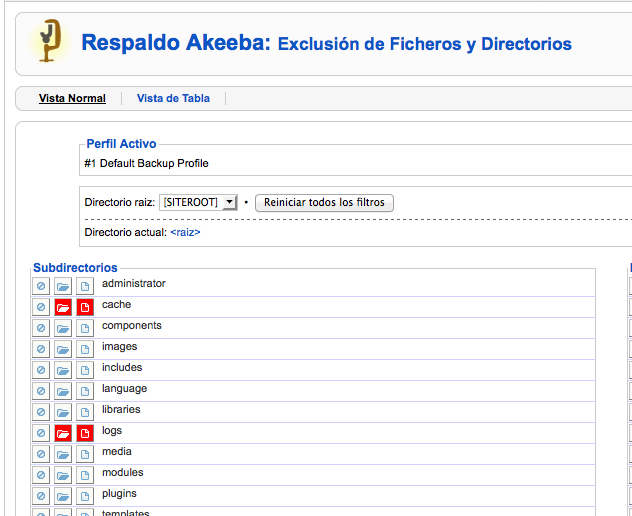Viewport: 632px width, 516px height.
Task: Toggle exclude-directory icon for media
Action: point(41,454)
